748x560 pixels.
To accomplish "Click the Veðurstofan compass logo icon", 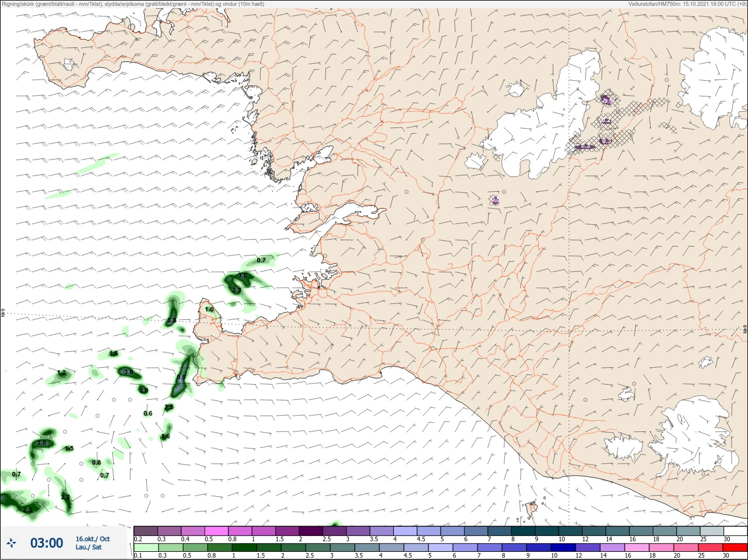I will click(12, 543).
